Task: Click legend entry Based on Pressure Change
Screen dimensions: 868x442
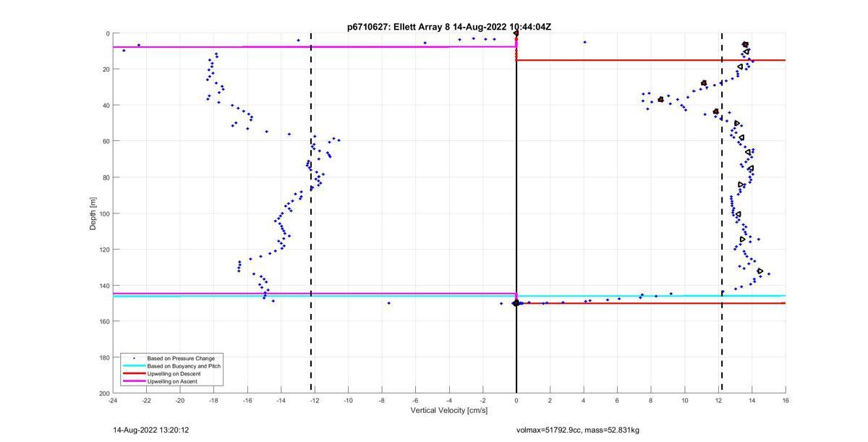Action: (181, 358)
